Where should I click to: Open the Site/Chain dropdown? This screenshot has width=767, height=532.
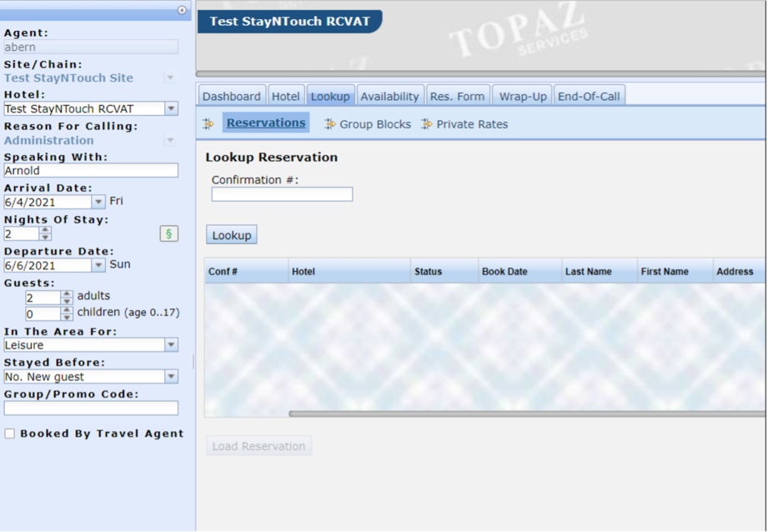tap(170, 78)
